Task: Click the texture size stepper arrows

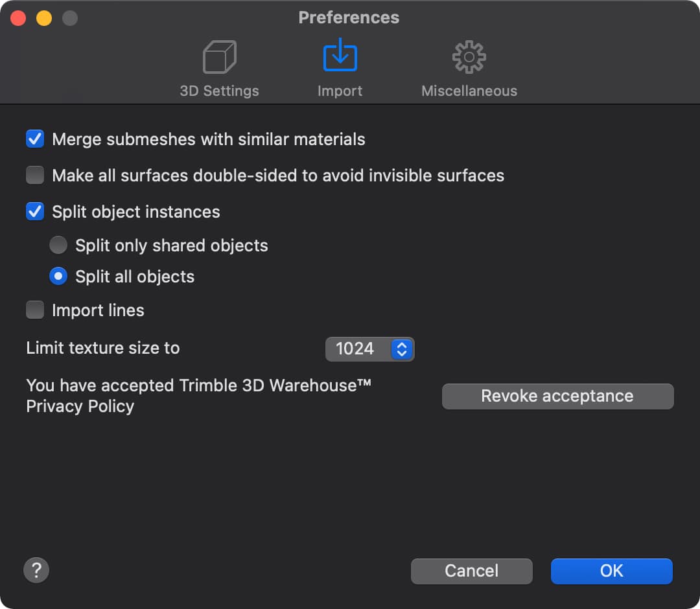Action: point(402,349)
